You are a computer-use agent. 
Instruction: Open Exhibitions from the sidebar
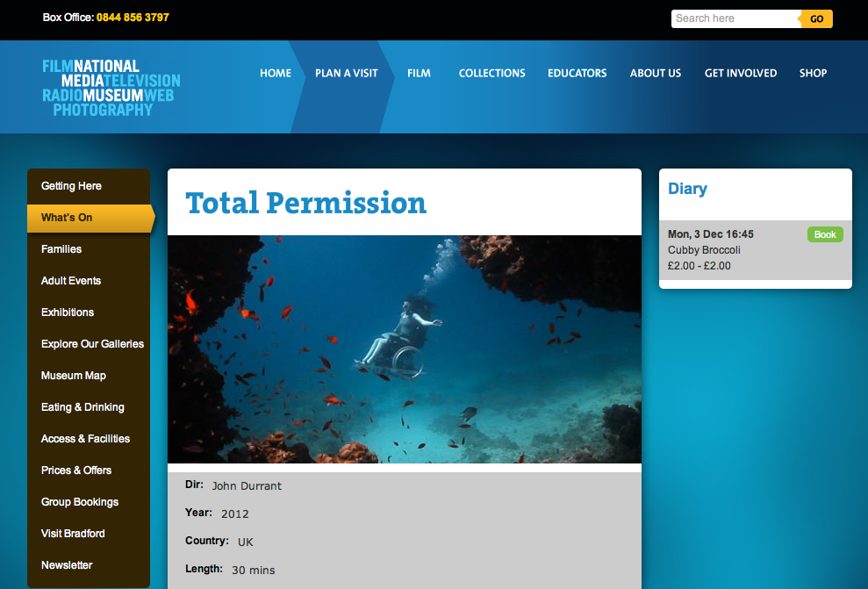click(x=68, y=312)
